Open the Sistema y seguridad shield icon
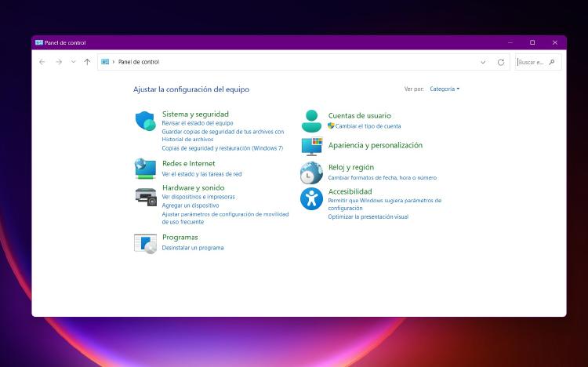Viewport: 588px width, 367px height. click(x=146, y=121)
